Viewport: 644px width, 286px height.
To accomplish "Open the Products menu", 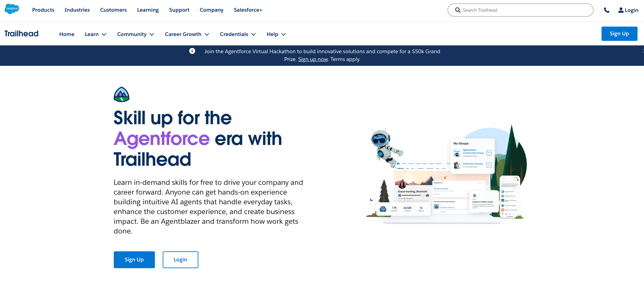I will click(43, 10).
